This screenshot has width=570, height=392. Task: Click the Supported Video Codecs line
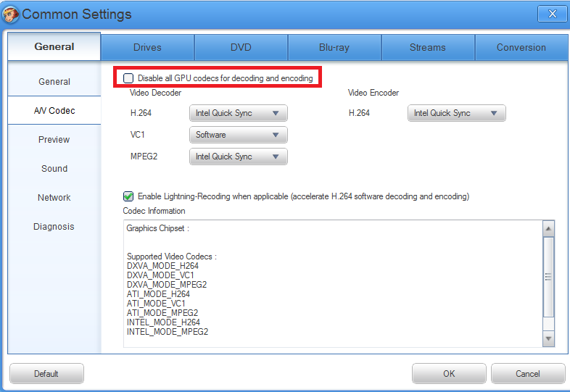tap(172, 257)
